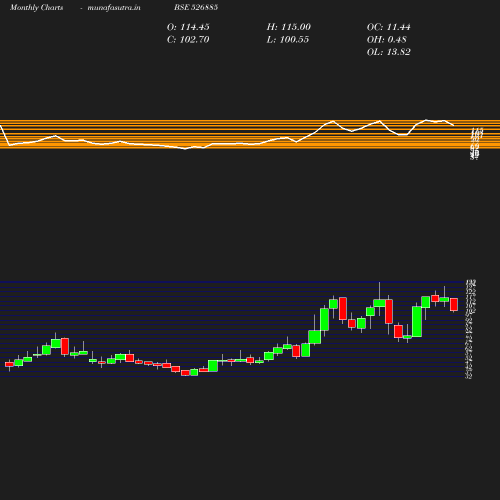
Task: Click the 'OC: 11.44' value
Action: coord(389,27)
